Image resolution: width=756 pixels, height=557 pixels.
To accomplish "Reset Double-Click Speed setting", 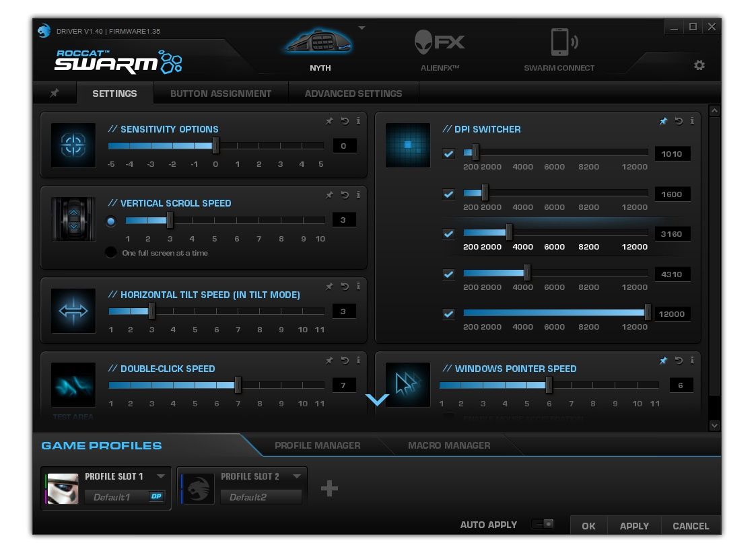I will (x=345, y=361).
